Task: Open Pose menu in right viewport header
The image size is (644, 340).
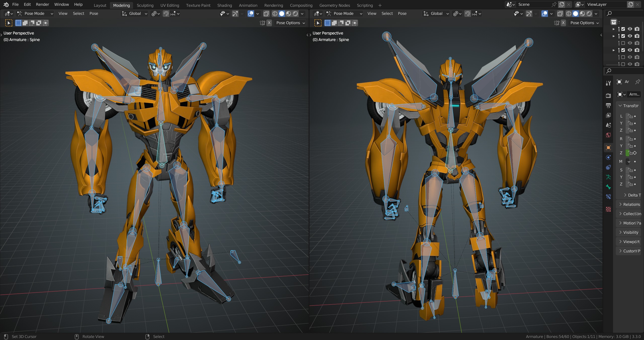Action: tap(402, 14)
